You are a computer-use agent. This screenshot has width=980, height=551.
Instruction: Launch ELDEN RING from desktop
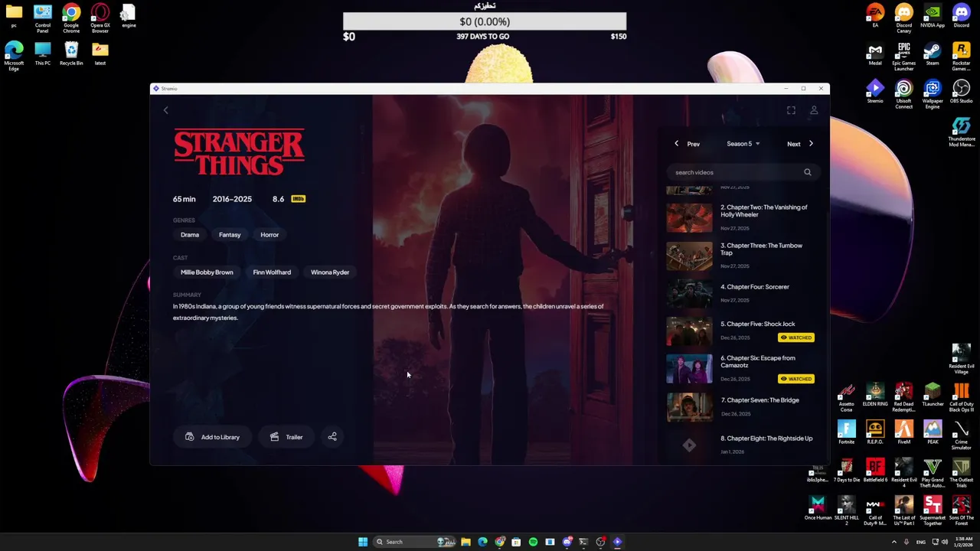click(875, 394)
